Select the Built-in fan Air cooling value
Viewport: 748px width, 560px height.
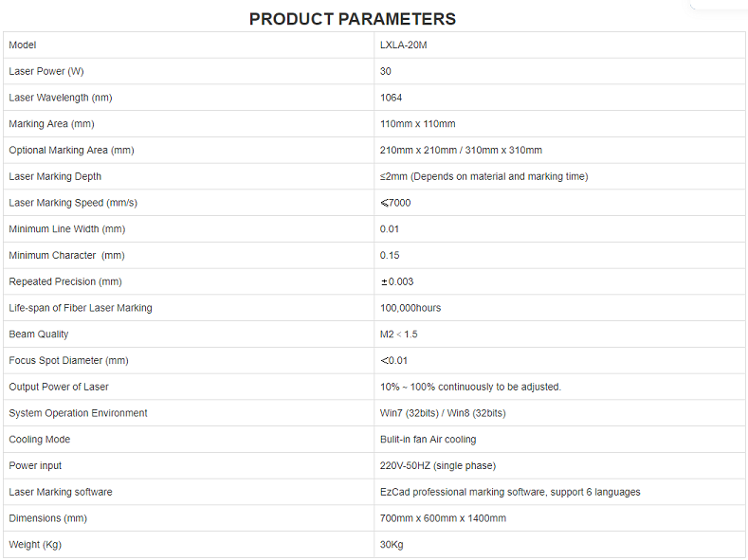428,440
